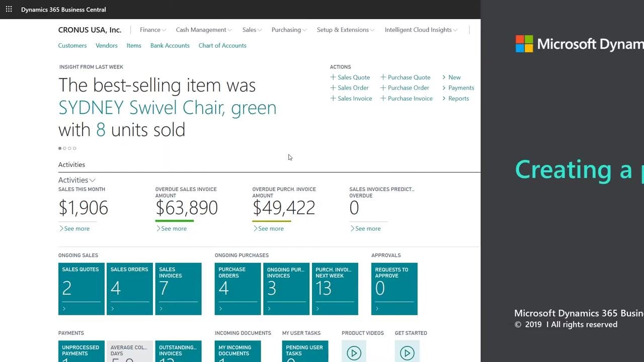The height and width of the screenshot is (362, 644).
Task: Click the CRONUS USA, Inc. company name
Action: coord(90,30)
